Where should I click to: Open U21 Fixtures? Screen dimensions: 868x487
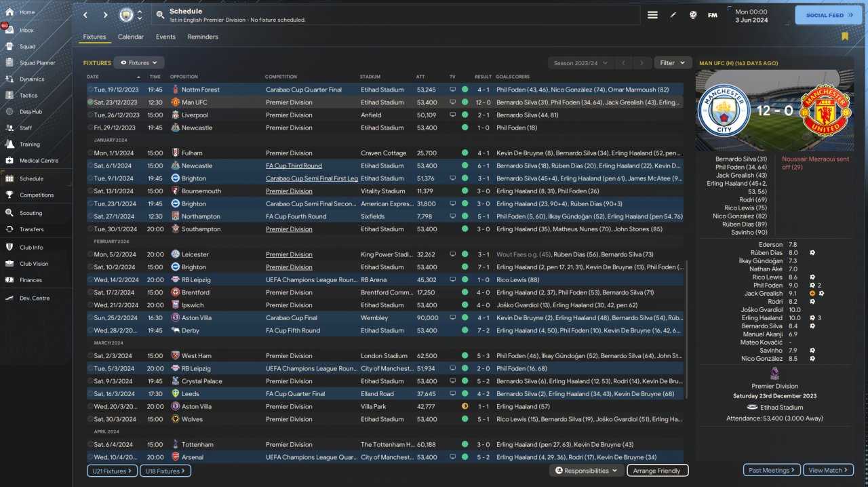click(112, 471)
